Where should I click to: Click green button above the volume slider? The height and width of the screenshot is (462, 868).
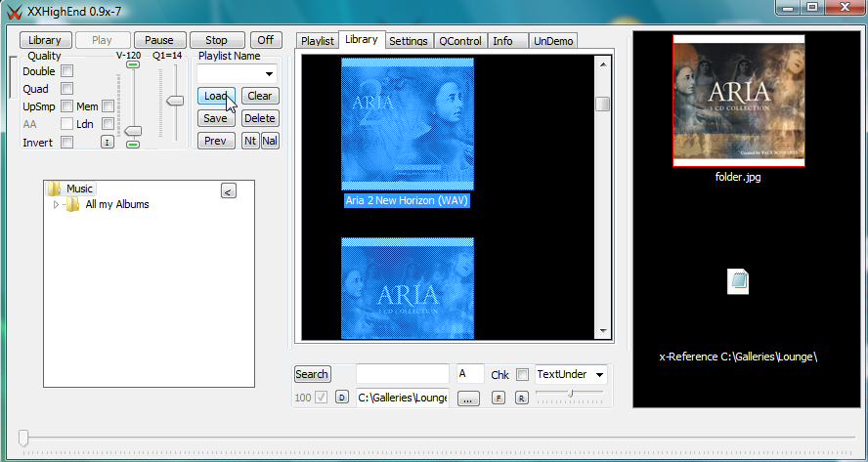pyautogui.click(x=133, y=64)
